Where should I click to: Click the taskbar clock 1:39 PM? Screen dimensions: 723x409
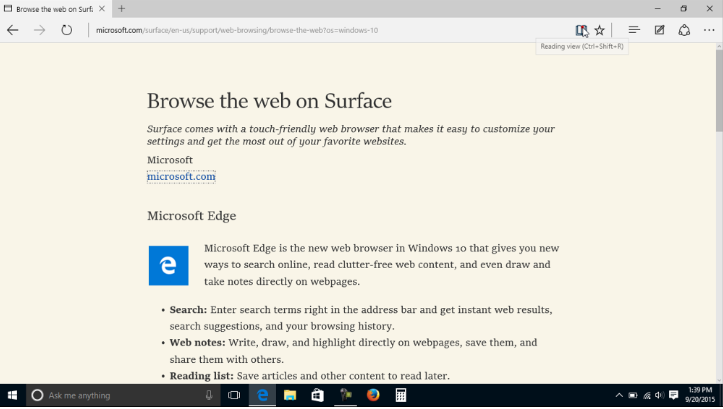pyautogui.click(x=700, y=395)
